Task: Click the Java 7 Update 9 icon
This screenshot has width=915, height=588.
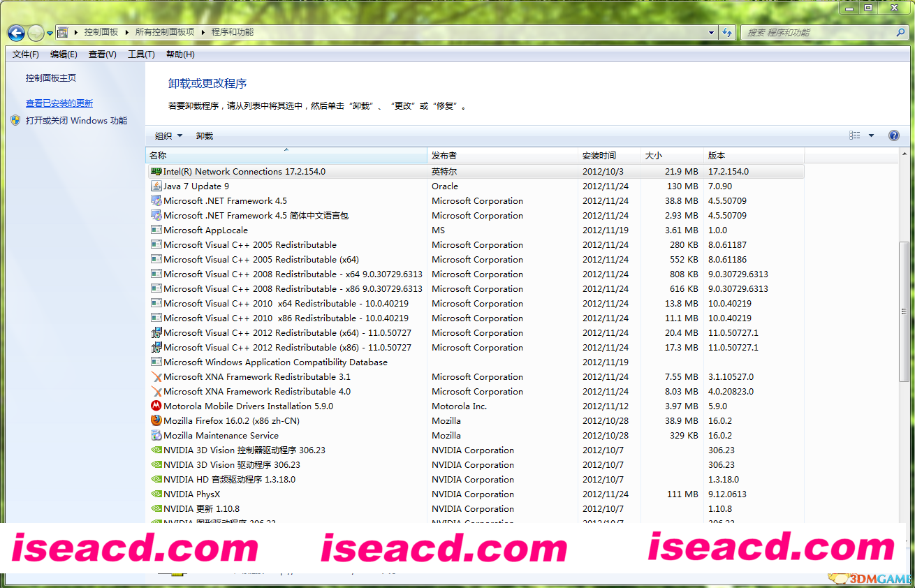Action: click(156, 186)
